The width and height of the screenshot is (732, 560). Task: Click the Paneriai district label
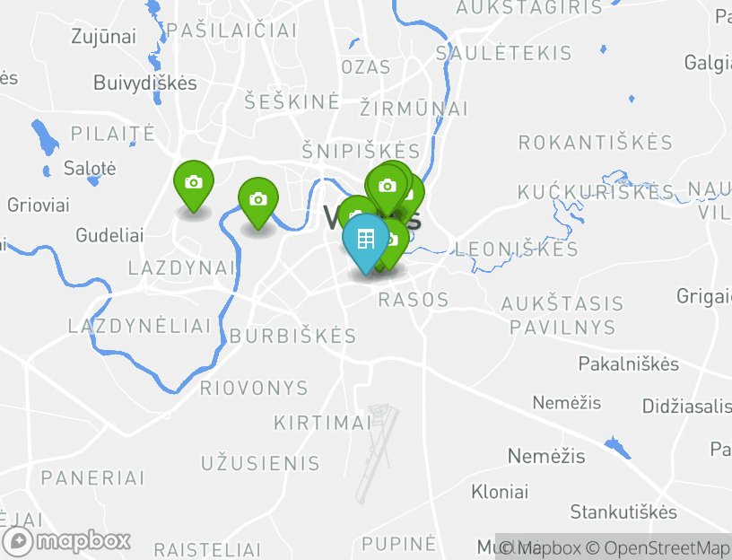coord(93,478)
